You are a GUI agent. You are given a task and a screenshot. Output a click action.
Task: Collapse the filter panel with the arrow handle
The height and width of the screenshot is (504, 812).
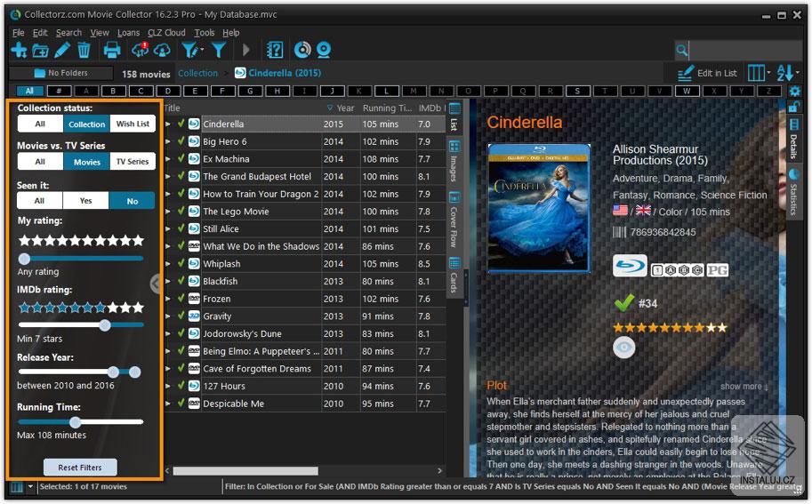[156, 283]
